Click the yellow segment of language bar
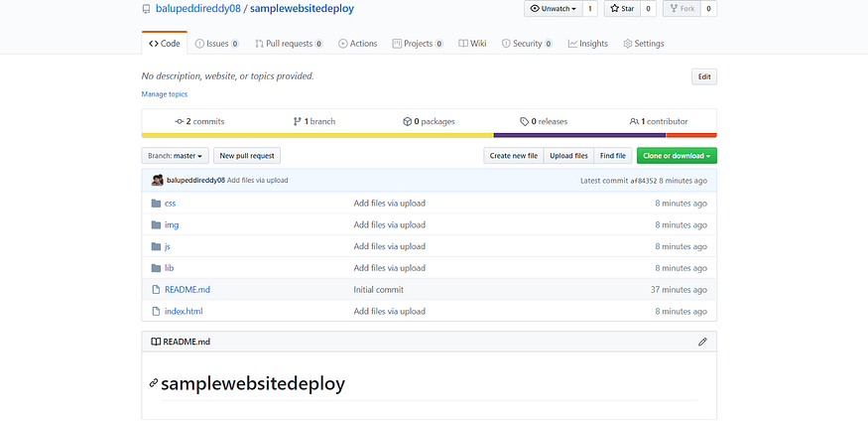 coord(317,135)
